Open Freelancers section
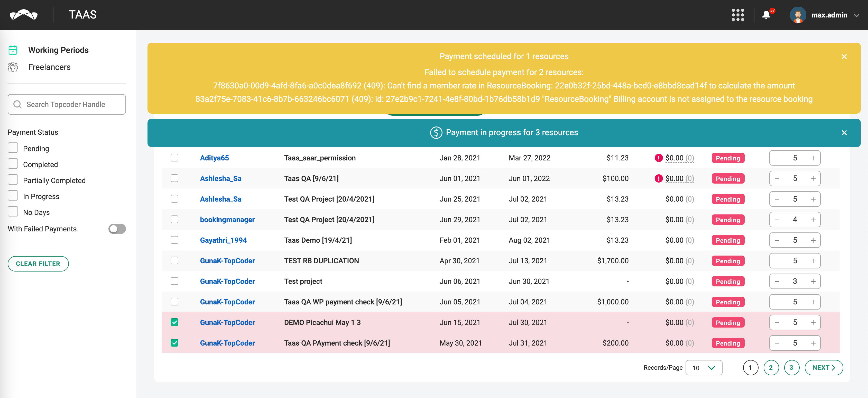This screenshot has width=868, height=398. [49, 67]
